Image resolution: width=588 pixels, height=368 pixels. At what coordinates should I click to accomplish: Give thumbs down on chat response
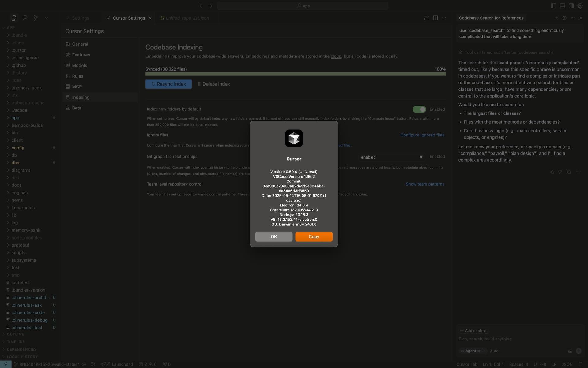pos(560,172)
